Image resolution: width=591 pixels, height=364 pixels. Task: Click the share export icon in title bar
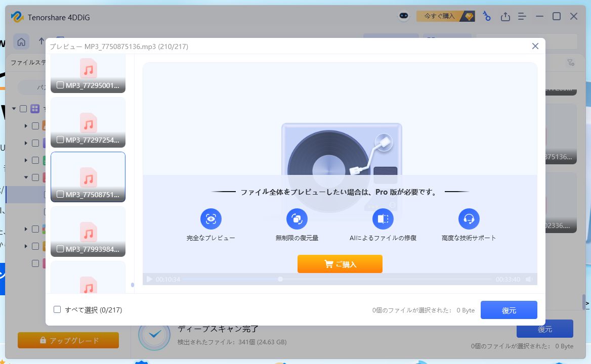pos(505,17)
